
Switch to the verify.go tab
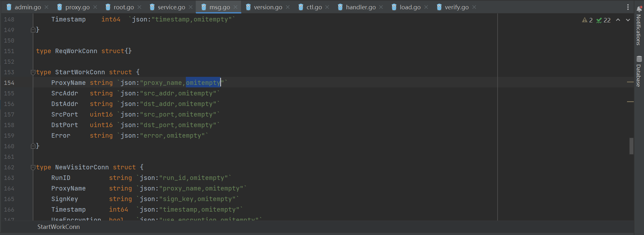pos(453,7)
